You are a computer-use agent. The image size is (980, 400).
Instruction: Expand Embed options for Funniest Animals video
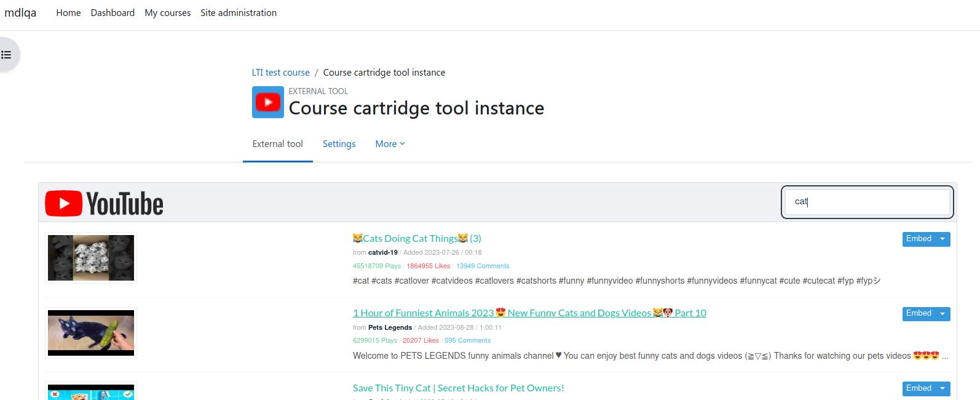pos(942,313)
